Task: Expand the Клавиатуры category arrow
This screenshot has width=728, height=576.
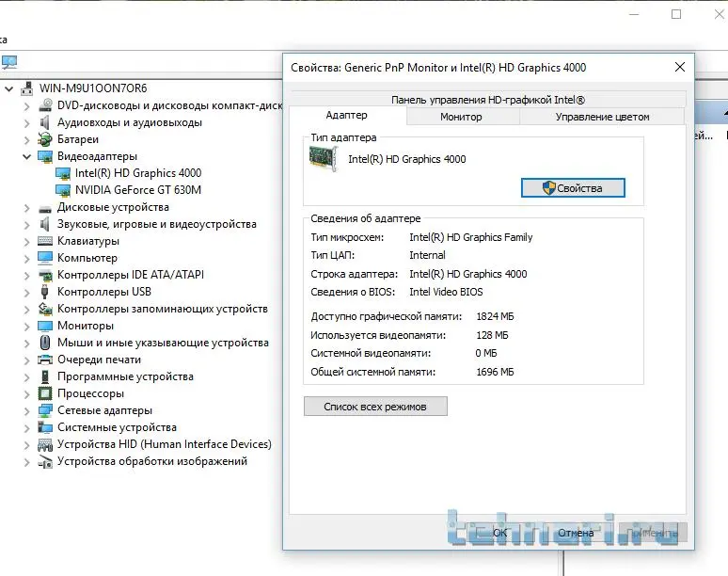Action: coord(27,242)
